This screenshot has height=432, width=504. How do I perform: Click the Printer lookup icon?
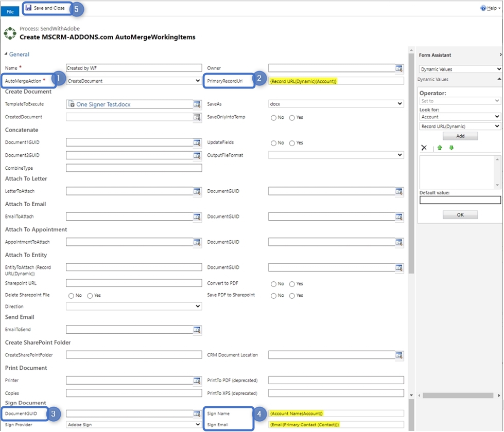pyautogui.click(x=197, y=381)
